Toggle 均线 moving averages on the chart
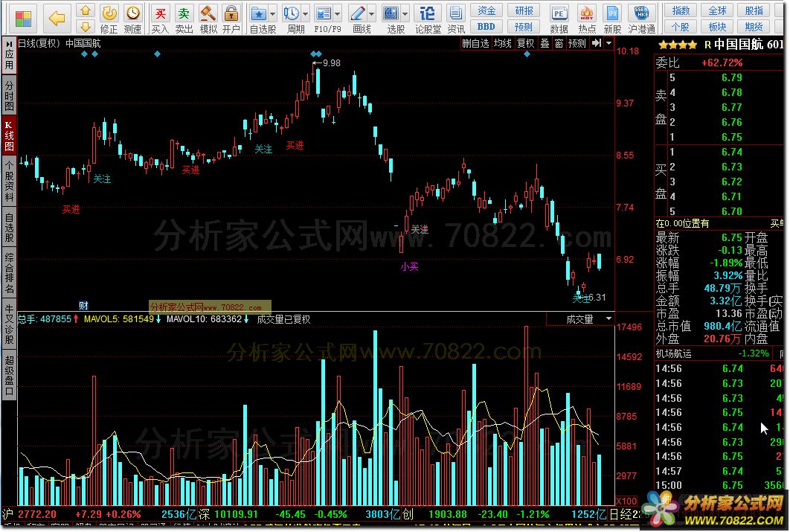 [502, 43]
